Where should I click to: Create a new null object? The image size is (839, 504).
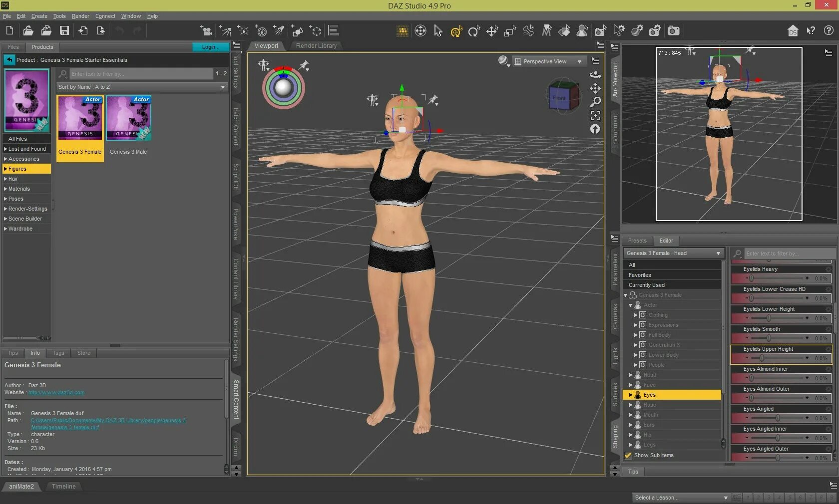point(315,30)
